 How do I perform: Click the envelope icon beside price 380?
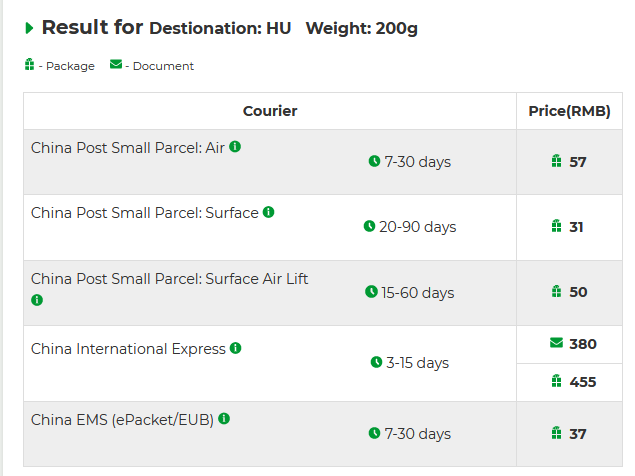tap(556, 343)
